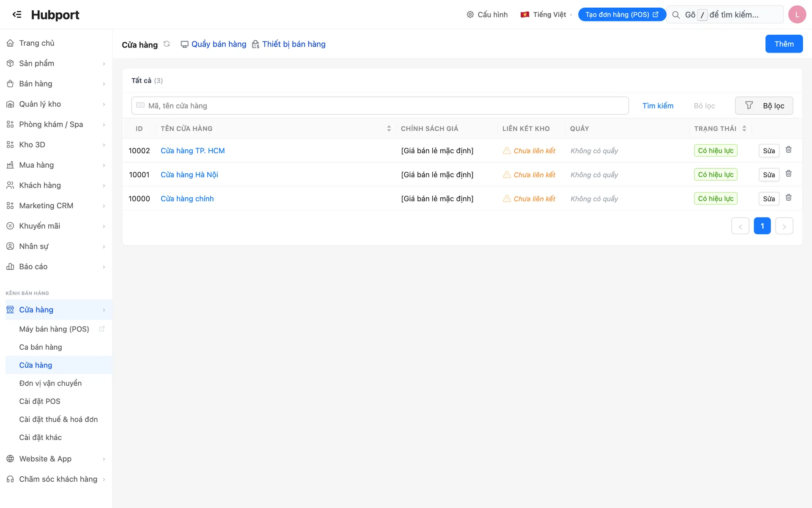The width and height of the screenshot is (812, 508).
Task: Sort by TÊN CỬA HÀNG column arrows
Action: click(389, 129)
